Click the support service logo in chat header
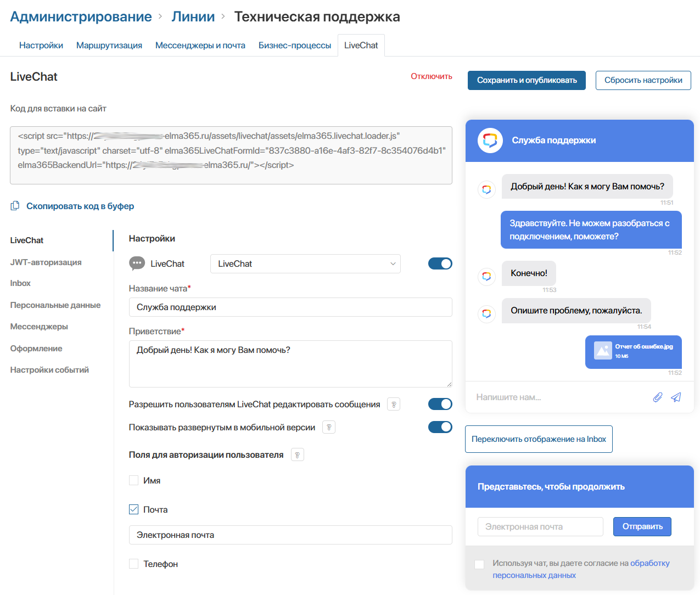The width and height of the screenshot is (700, 595). click(x=490, y=141)
